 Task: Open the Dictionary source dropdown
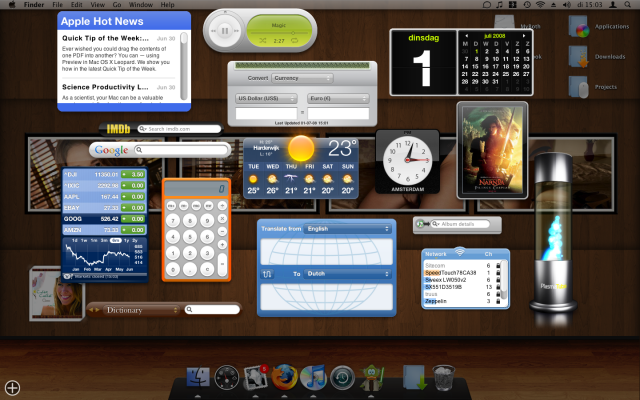[141, 310]
